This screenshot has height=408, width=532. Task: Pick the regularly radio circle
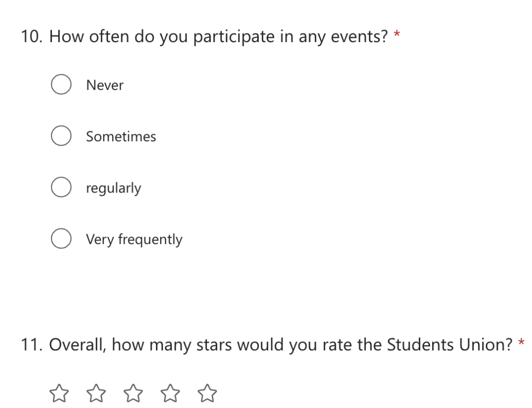(x=61, y=187)
